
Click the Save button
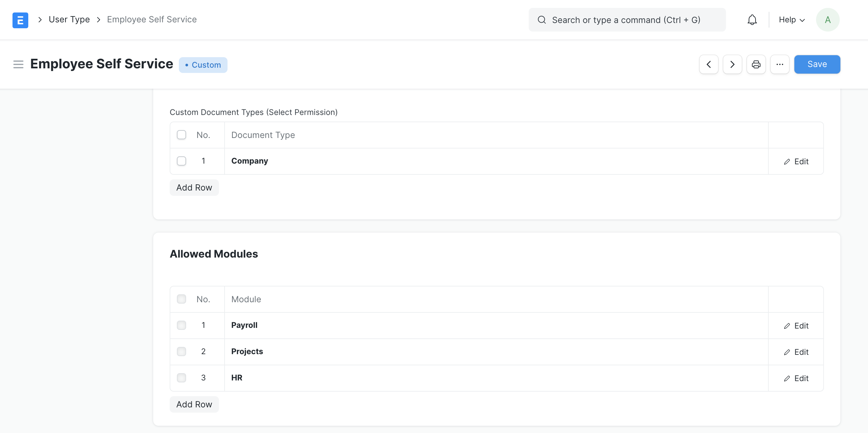pos(818,64)
